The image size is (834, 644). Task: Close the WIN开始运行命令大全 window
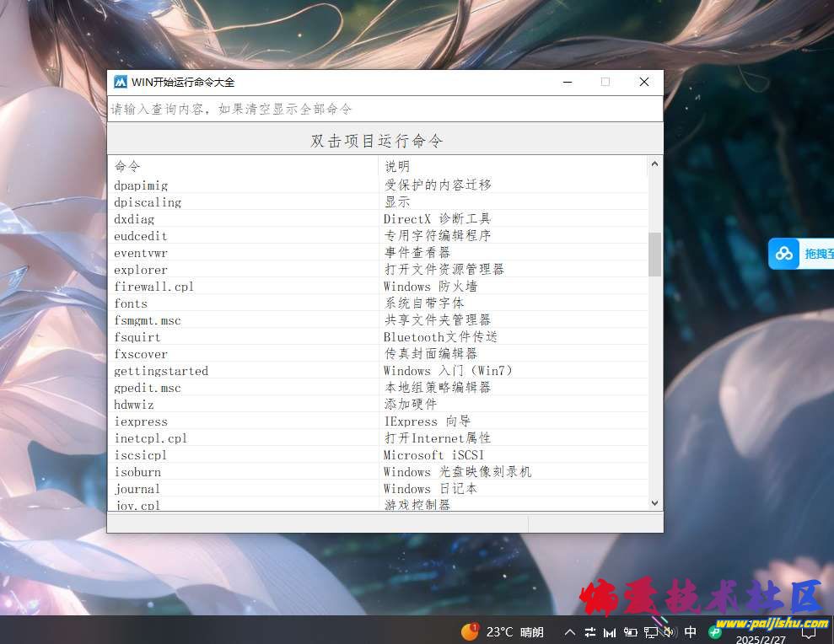point(644,82)
